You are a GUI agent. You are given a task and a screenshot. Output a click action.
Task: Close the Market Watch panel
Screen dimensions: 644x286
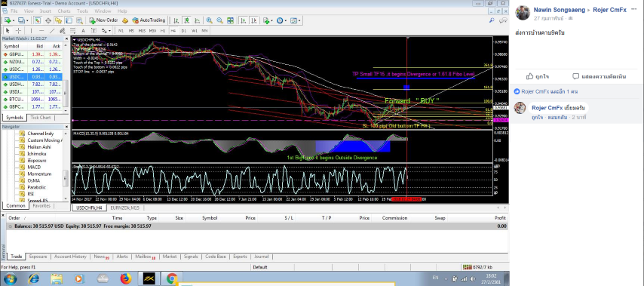point(66,38)
